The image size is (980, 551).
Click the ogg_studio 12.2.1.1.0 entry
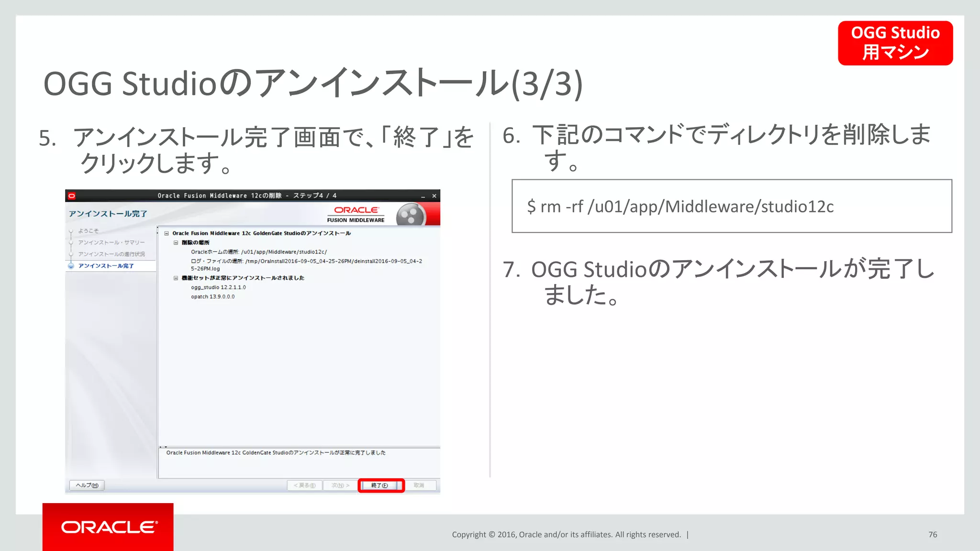coord(218,287)
